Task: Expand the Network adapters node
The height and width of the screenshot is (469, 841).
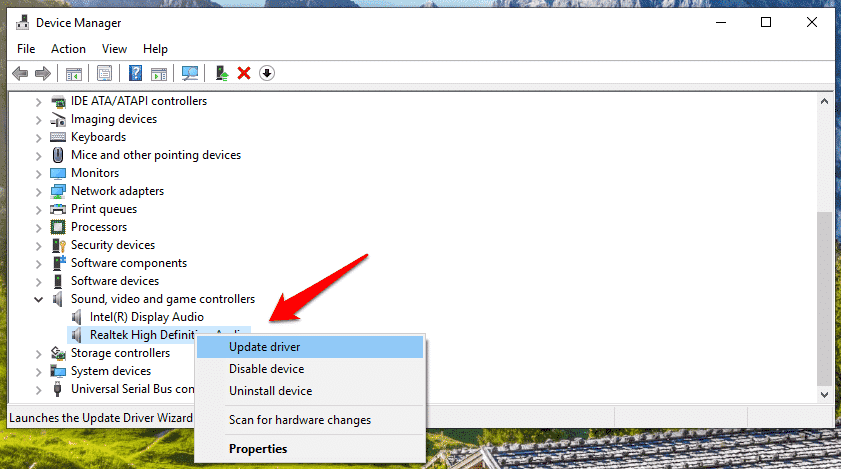Action: point(38,192)
